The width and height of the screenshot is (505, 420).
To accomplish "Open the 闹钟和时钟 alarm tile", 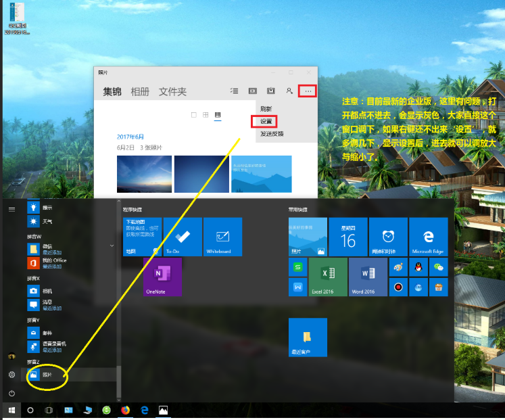I will pyautogui.click(x=389, y=237).
